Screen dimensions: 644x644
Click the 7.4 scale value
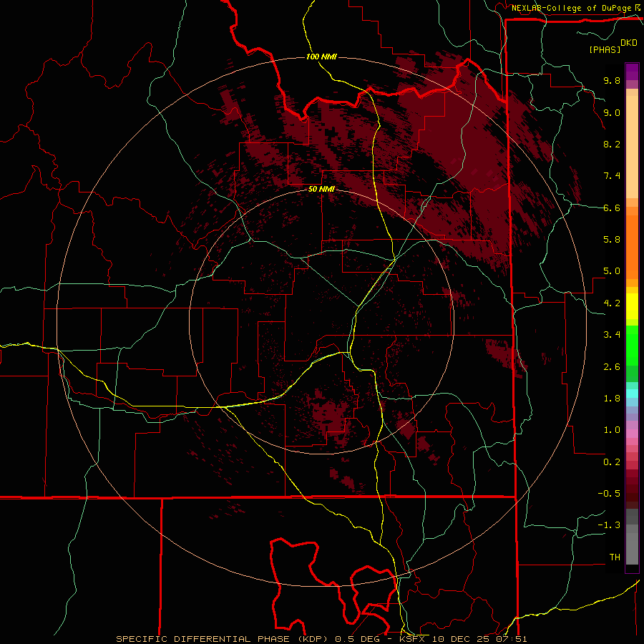click(612, 176)
